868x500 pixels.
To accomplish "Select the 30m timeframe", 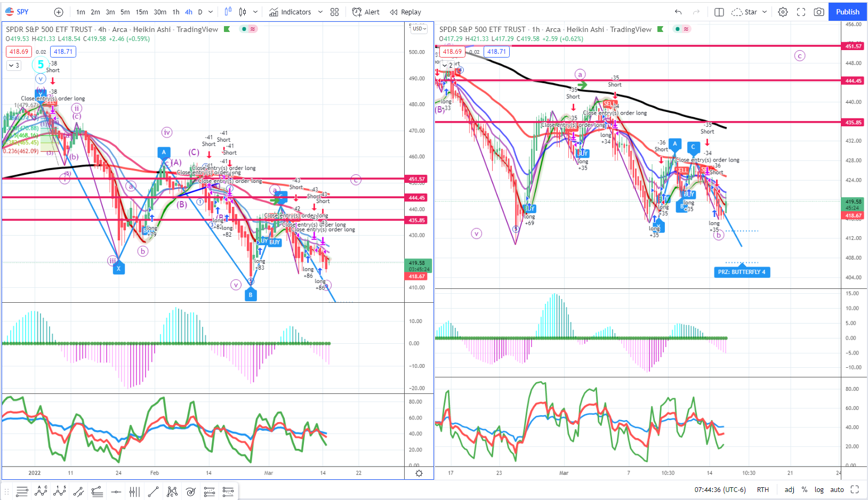I will coord(160,12).
